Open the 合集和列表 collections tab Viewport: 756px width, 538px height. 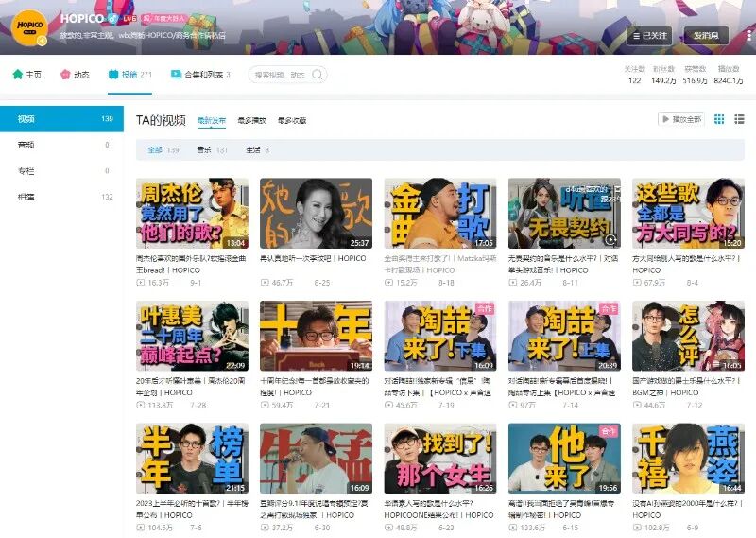point(200,75)
